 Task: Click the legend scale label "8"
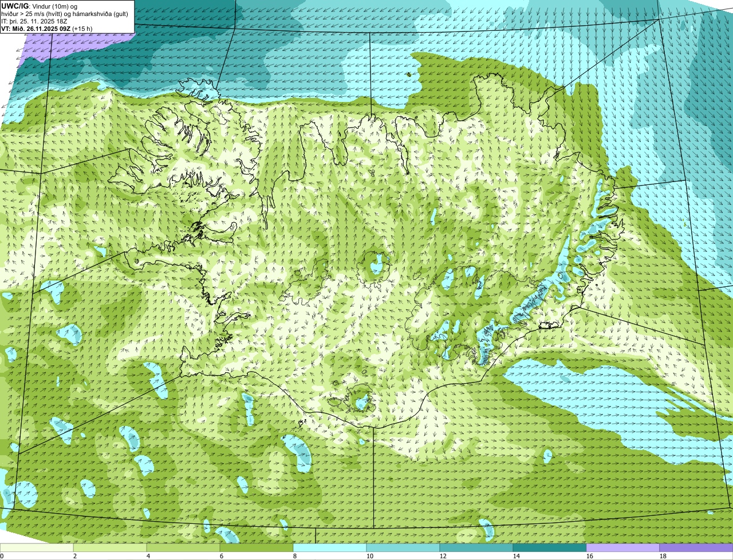pyautogui.click(x=295, y=556)
